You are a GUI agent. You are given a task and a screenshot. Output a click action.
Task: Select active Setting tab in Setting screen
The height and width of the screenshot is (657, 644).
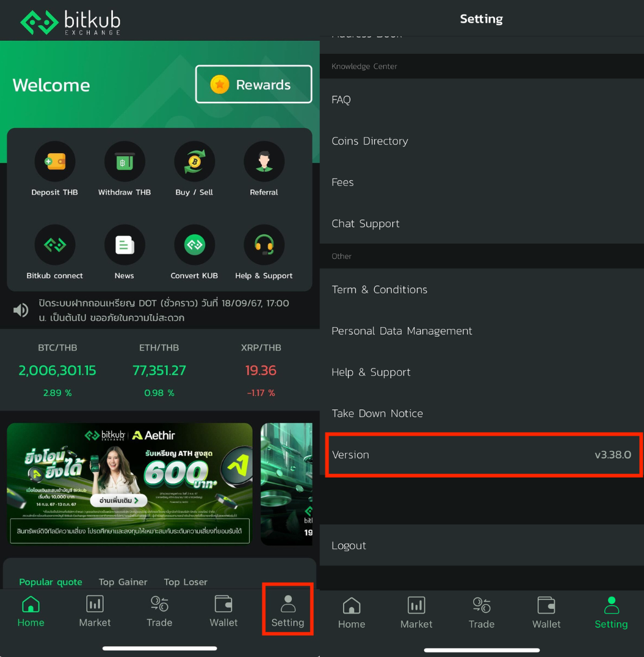tap(611, 613)
